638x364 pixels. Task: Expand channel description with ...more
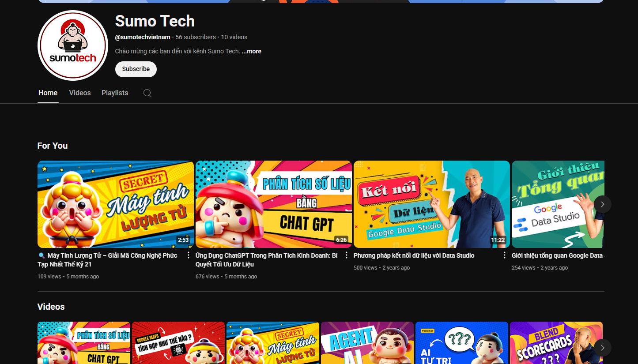click(x=252, y=51)
